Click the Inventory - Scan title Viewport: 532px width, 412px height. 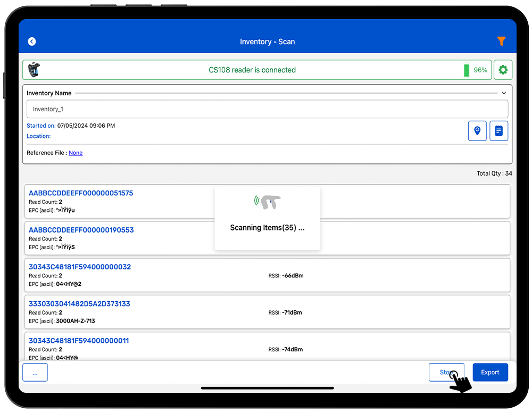[268, 42]
